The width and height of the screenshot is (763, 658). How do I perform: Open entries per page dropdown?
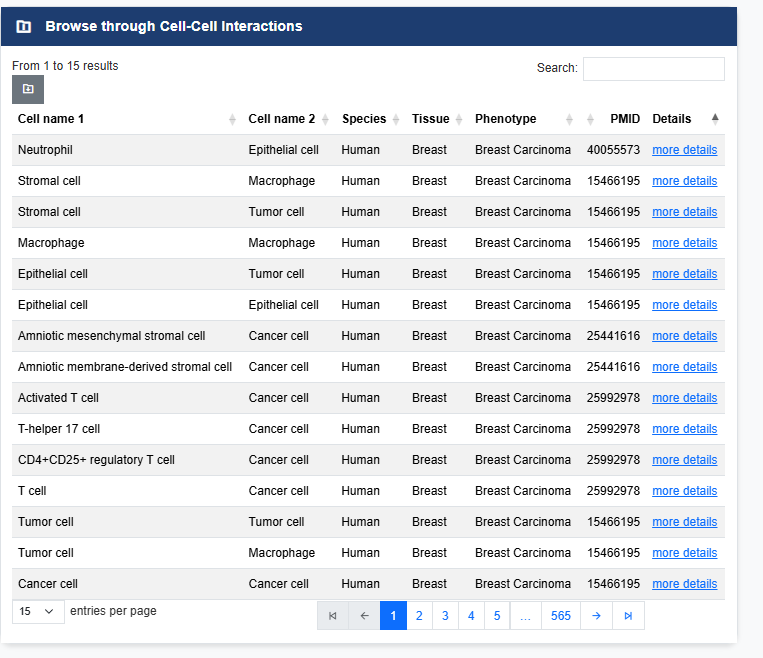[38, 611]
